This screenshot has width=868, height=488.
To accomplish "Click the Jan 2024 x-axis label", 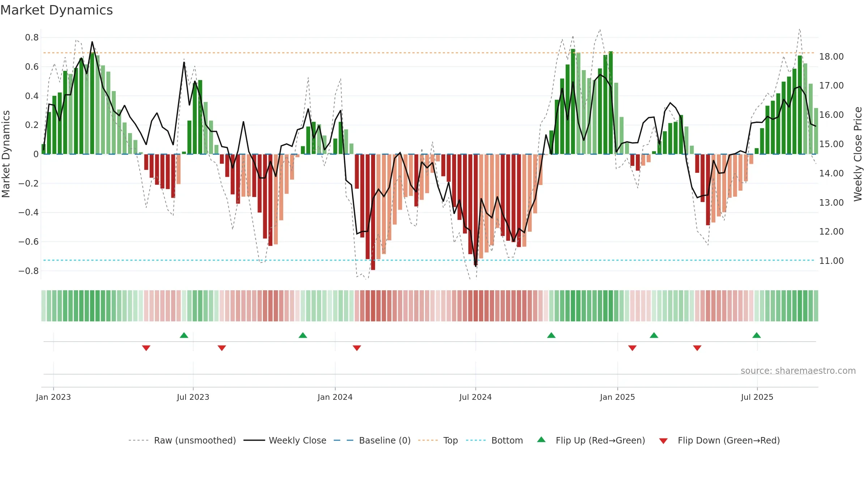I will (x=335, y=397).
